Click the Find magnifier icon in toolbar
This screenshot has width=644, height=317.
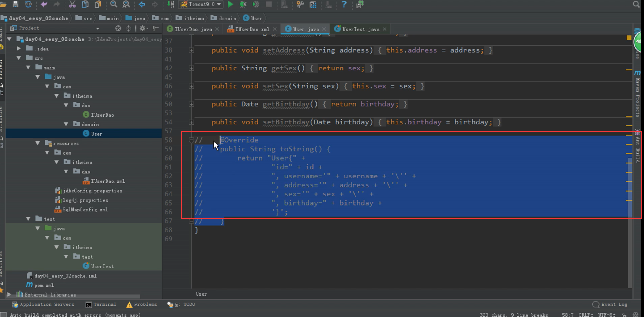[x=114, y=4]
